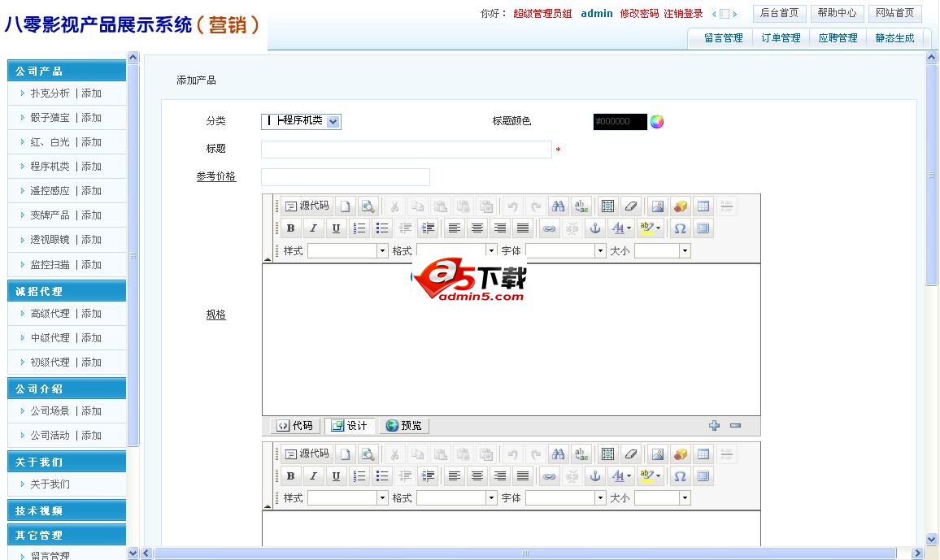Viewport: 940px width, 560px height.
Task: Open the rainbow color picker icon
Action: [657, 122]
